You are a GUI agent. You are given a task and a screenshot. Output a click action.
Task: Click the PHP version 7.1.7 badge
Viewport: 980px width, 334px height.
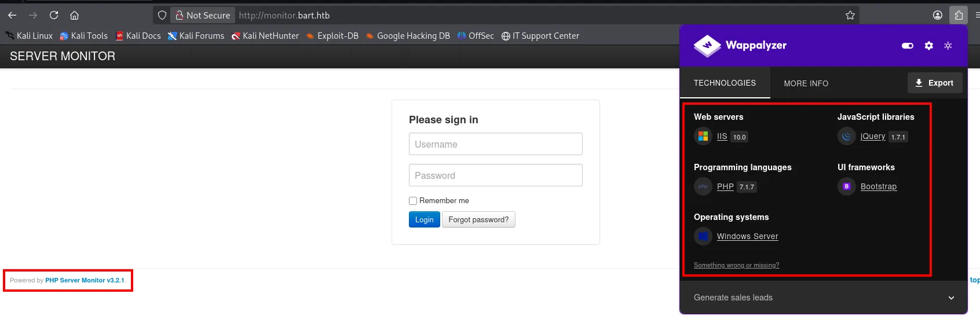(x=747, y=187)
